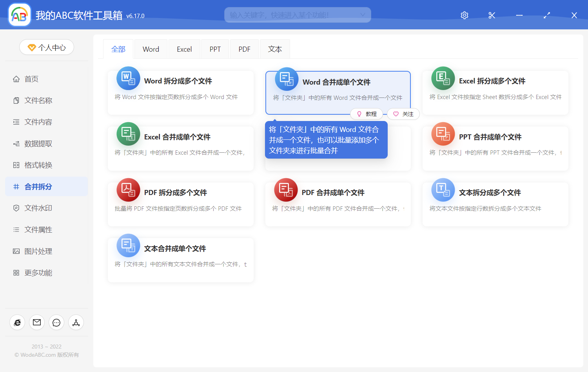Open the mail contact icon at bottom left

coord(37,322)
